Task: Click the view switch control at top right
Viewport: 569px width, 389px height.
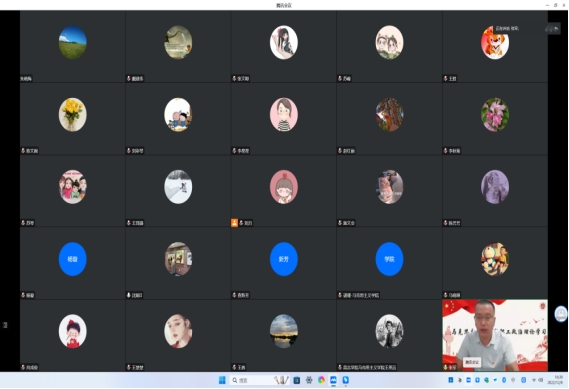Action: point(553,29)
